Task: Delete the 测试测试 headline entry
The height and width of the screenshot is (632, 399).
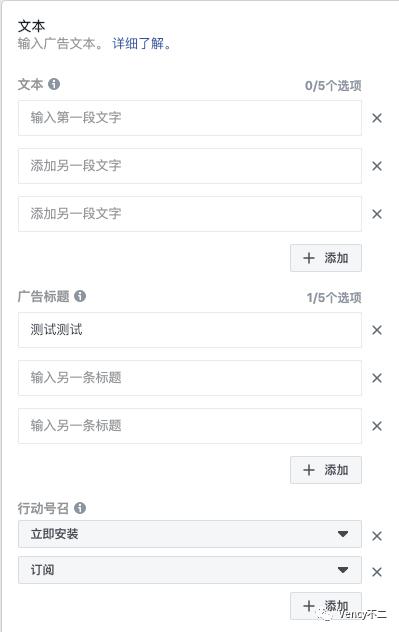Action: coord(377,330)
